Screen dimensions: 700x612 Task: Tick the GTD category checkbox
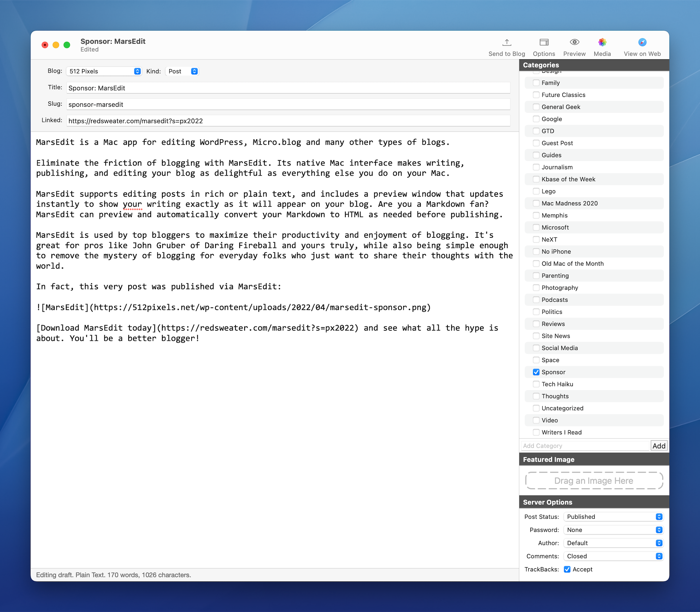tap(536, 131)
